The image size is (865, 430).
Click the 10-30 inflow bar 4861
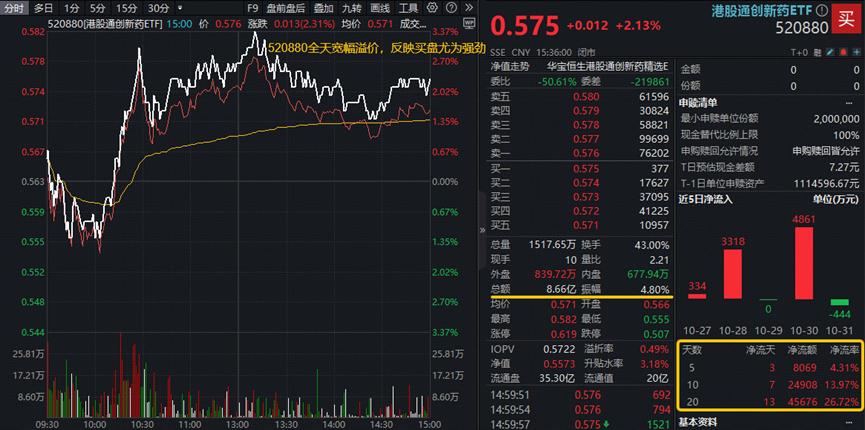804,263
